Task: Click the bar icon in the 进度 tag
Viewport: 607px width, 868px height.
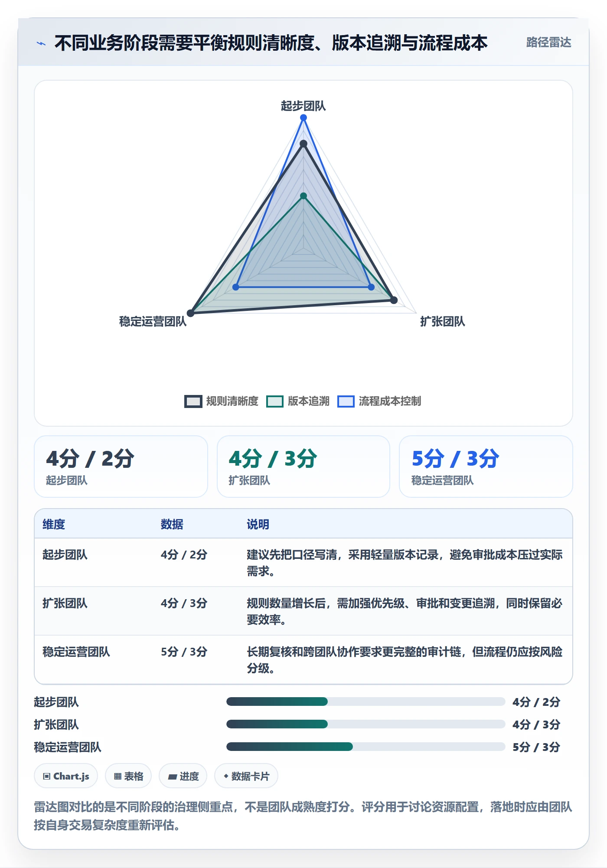Action: pos(173,777)
